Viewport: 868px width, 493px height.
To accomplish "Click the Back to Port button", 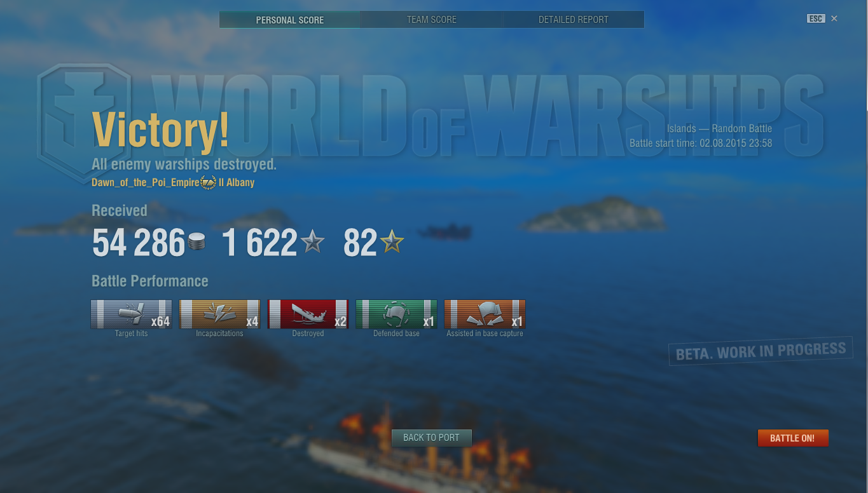I will [431, 438].
